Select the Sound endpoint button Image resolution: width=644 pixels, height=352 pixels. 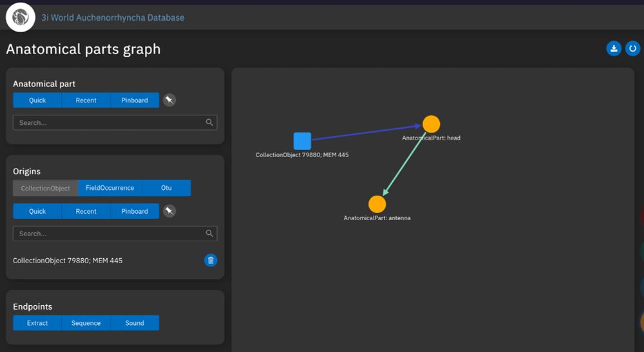(x=135, y=323)
